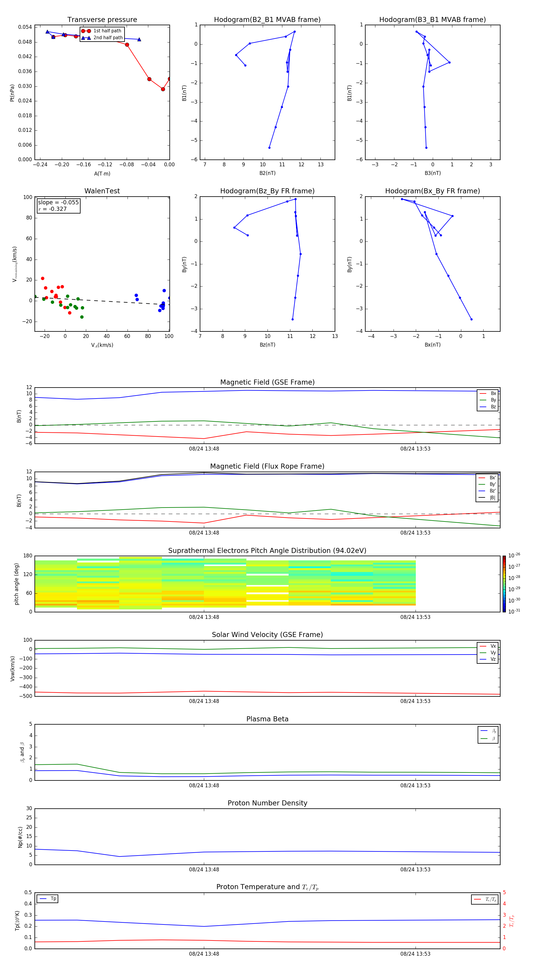This screenshot has height=980, width=535.
Task: Click the 'WalenTest' plot title
Action: click(x=102, y=191)
